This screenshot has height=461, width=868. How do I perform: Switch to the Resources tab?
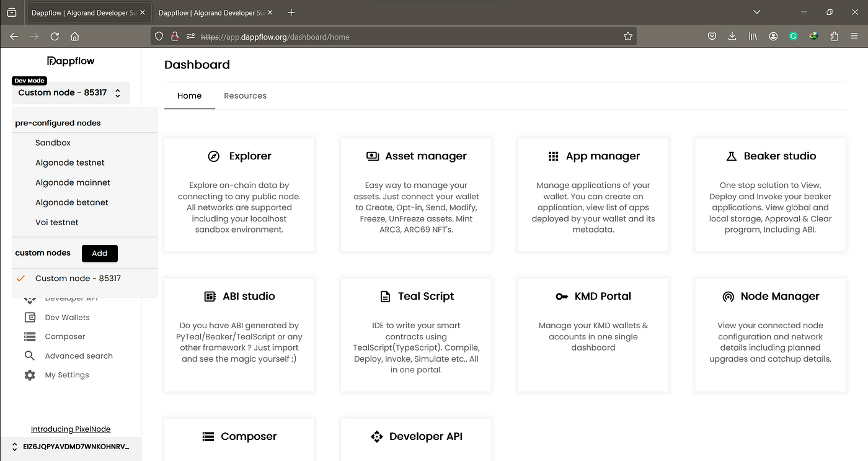[x=245, y=96]
